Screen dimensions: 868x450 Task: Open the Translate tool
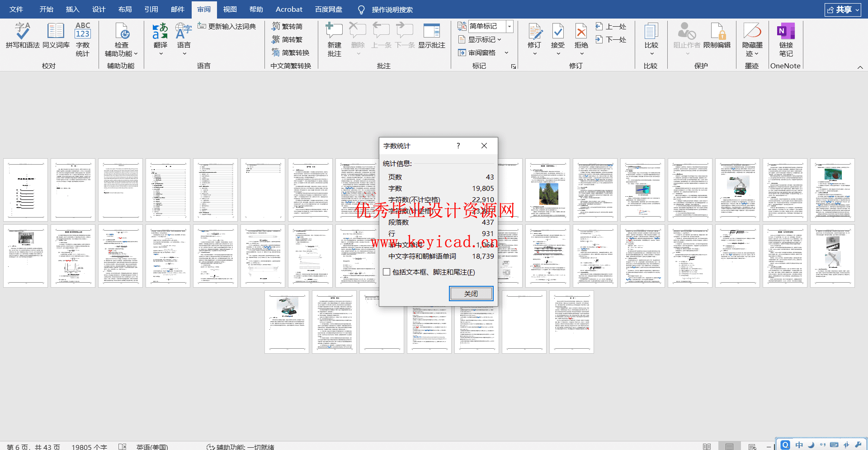pos(160,36)
